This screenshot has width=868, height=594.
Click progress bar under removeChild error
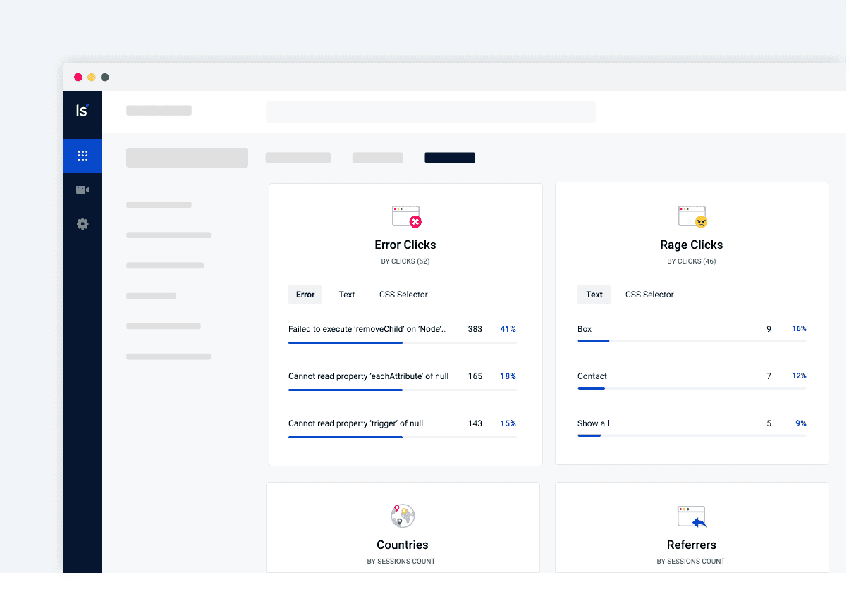pyautogui.click(x=403, y=342)
